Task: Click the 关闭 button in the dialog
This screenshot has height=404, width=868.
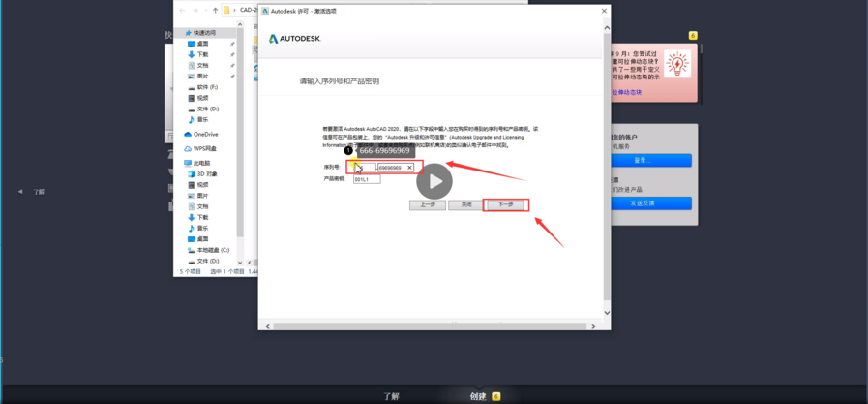Action: point(466,205)
